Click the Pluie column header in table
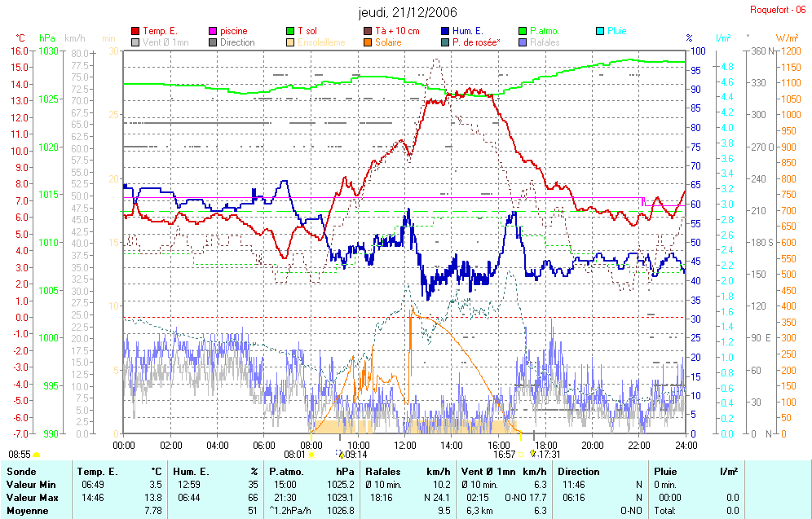 click(x=665, y=472)
